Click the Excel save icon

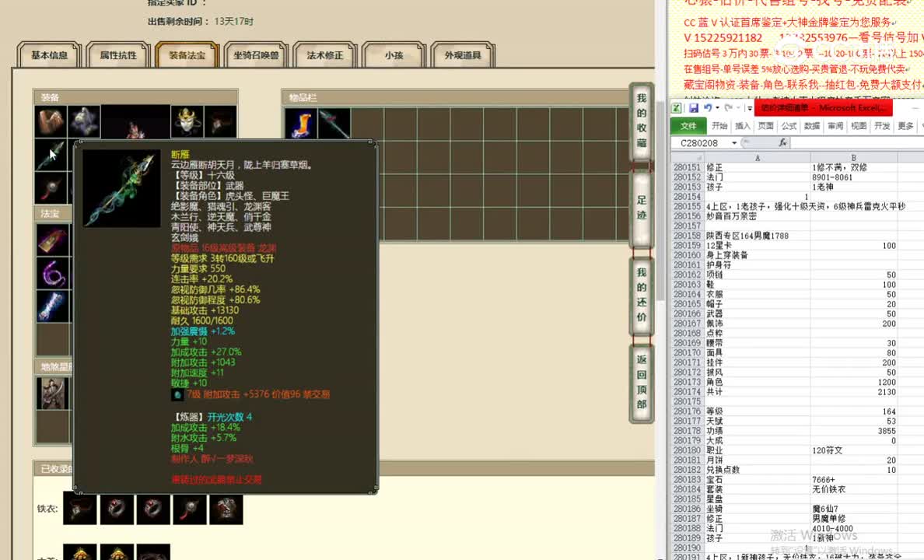pos(694,108)
